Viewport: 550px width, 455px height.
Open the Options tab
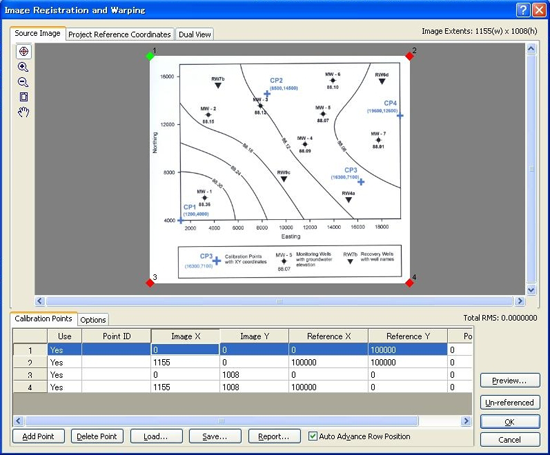click(x=93, y=320)
